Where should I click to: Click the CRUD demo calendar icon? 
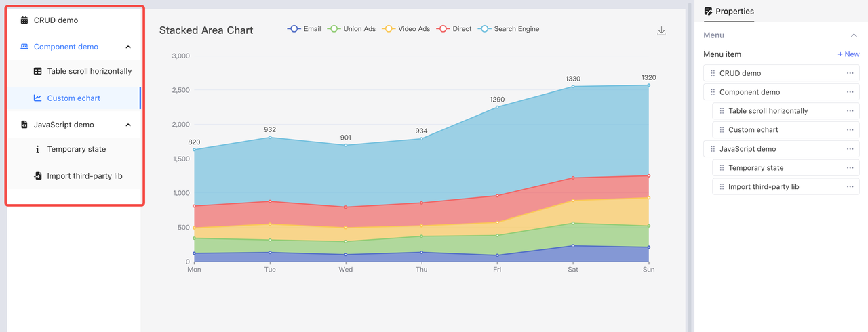pos(24,20)
